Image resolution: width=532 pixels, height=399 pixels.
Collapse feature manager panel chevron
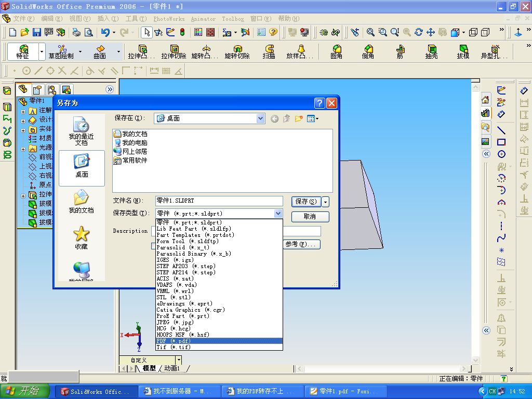tap(109, 89)
